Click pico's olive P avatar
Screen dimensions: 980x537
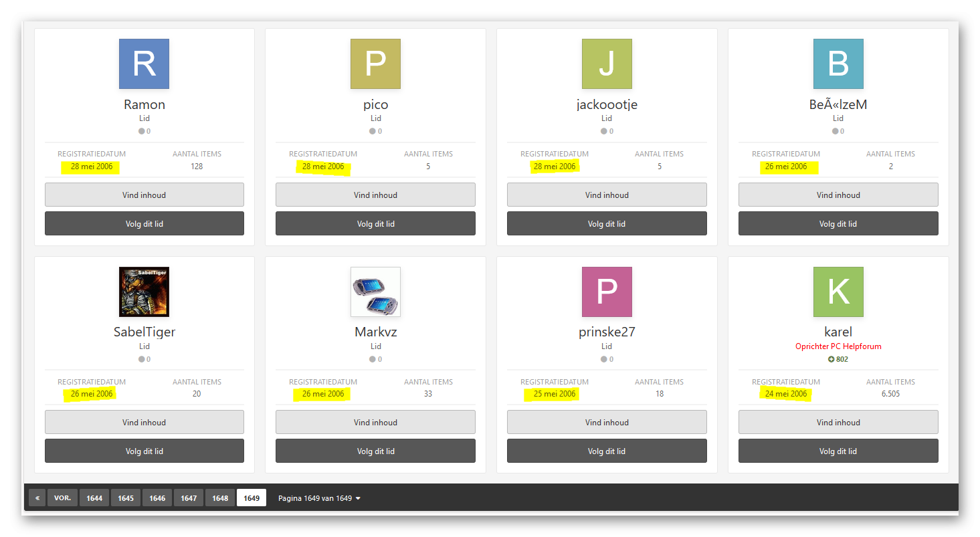[375, 64]
